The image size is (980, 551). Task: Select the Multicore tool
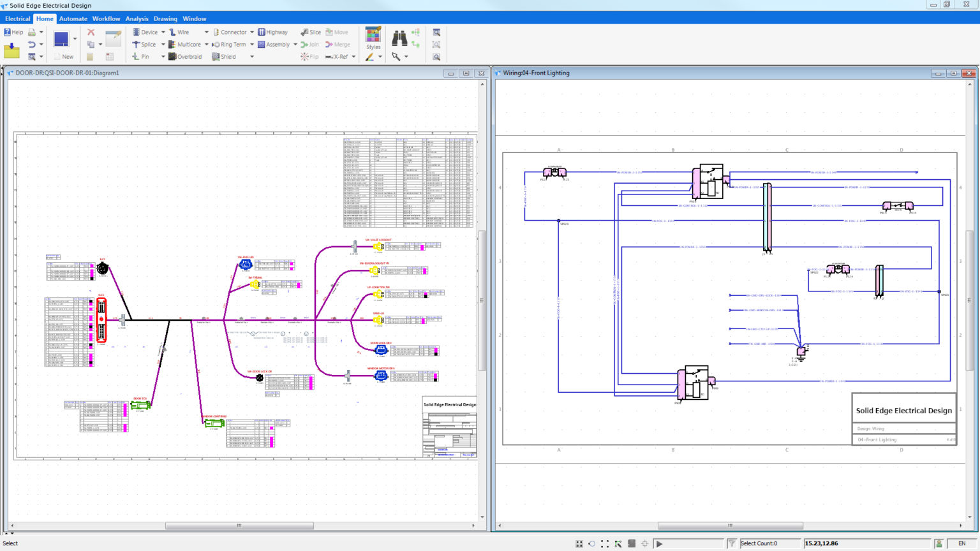pos(188,44)
